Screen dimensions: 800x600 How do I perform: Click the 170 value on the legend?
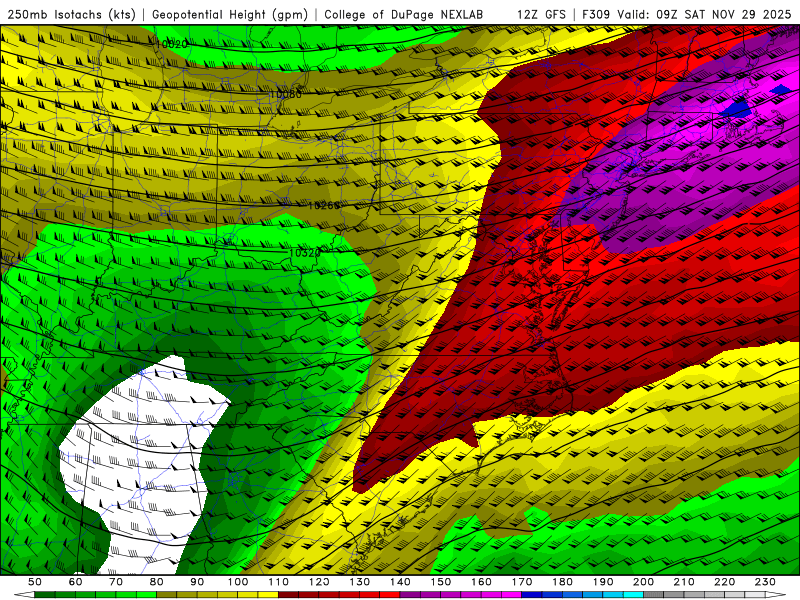click(x=521, y=582)
